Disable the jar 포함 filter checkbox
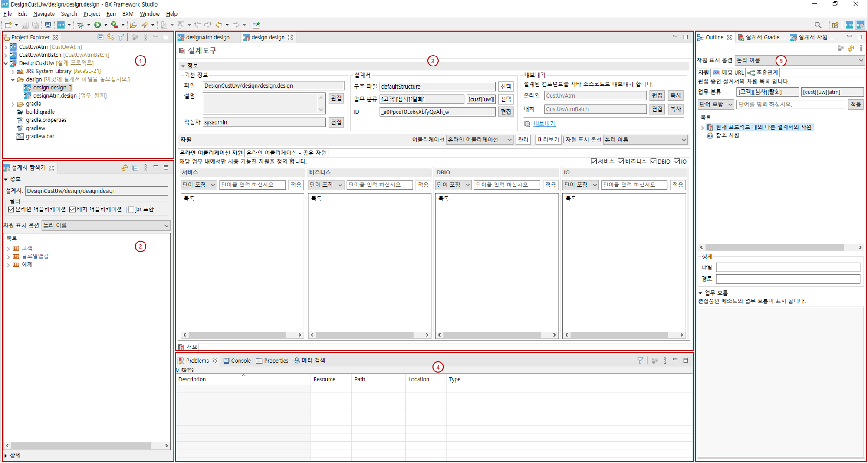 pyautogui.click(x=131, y=209)
